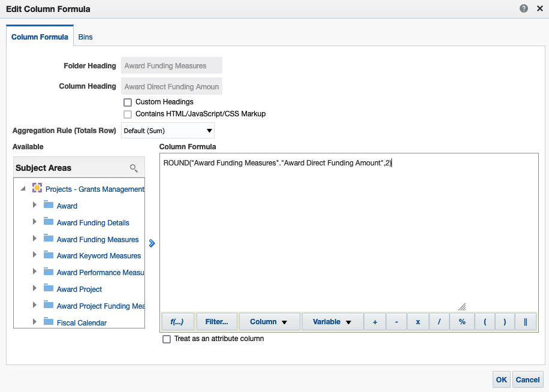Insert closing parenthesis

pyautogui.click(x=505, y=322)
